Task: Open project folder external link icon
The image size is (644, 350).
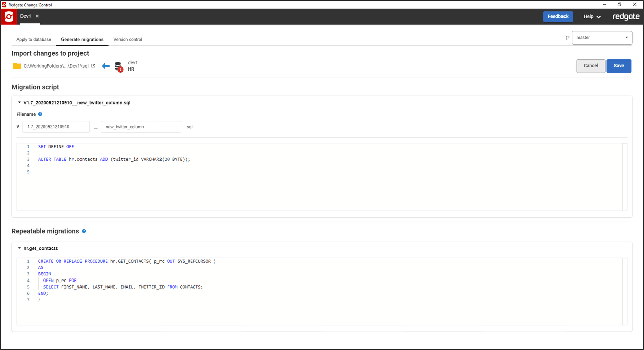Action: coord(93,65)
